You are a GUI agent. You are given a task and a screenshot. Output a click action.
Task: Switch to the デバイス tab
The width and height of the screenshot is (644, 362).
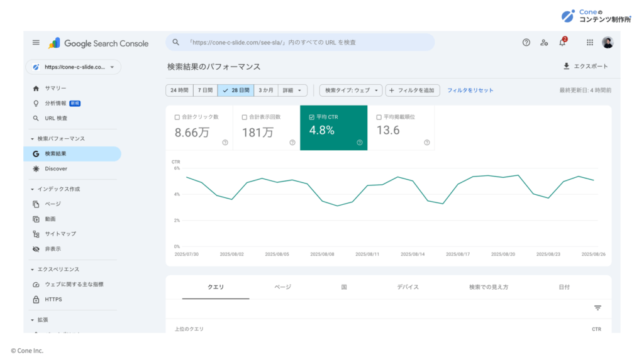tap(408, 287)
